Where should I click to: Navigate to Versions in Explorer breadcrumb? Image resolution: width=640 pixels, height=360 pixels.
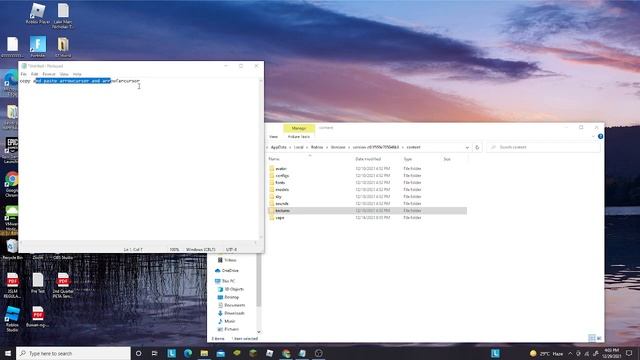338,147
